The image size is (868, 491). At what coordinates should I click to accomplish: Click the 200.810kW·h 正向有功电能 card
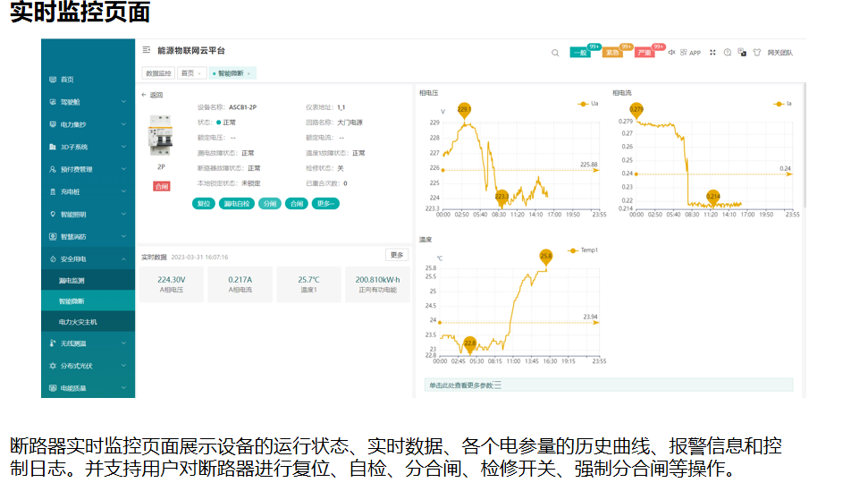[377, 284]
